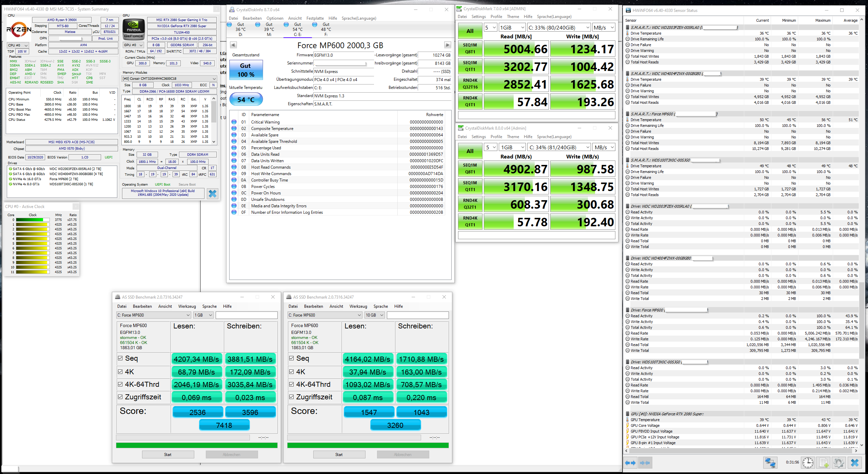Show previous disk in CrystalDiskInfo with left arrow
The image size is (868, 474).
click(x=233, y=45)
